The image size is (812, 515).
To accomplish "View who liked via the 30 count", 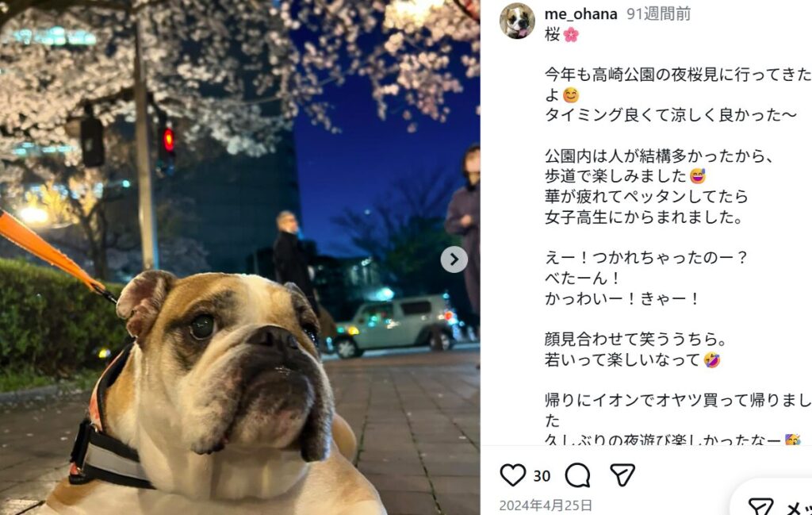I will (542, 475).
